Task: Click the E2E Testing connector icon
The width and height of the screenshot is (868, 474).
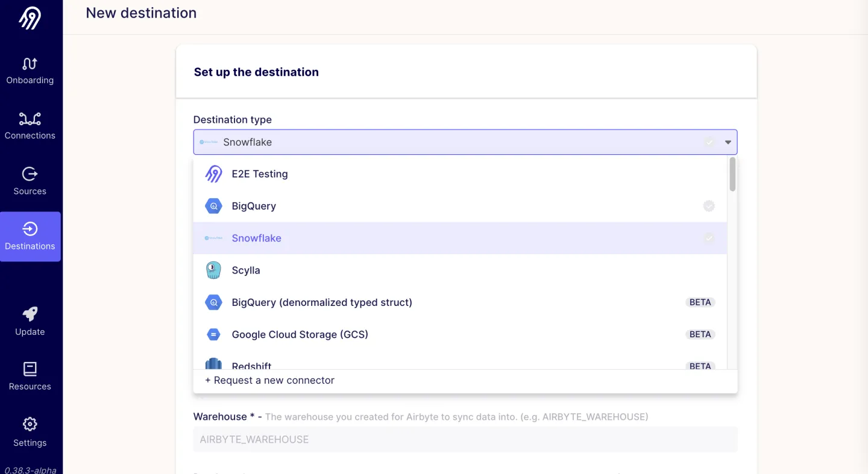Action: click(213, 174)
